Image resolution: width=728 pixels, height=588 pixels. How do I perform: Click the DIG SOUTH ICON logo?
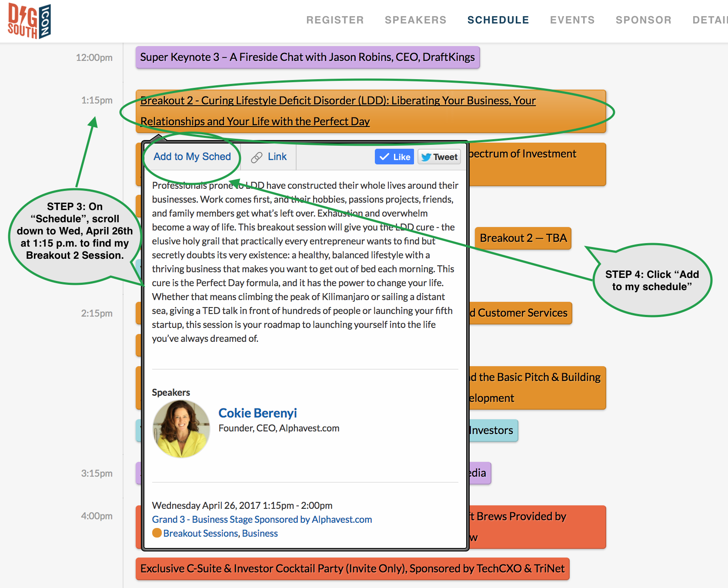point(30,21)
